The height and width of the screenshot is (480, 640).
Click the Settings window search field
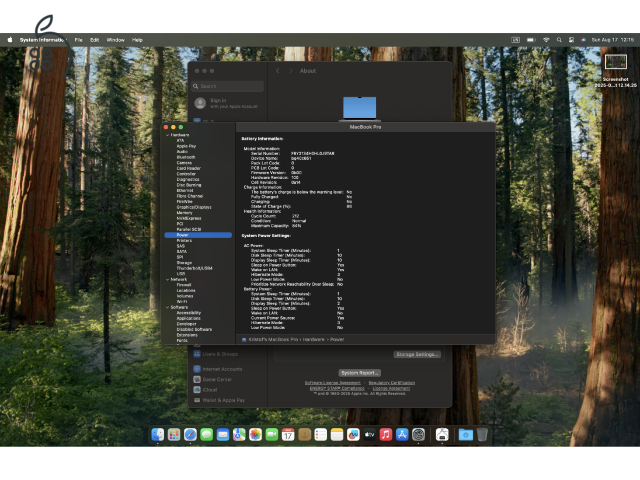[x=228, y=86]
